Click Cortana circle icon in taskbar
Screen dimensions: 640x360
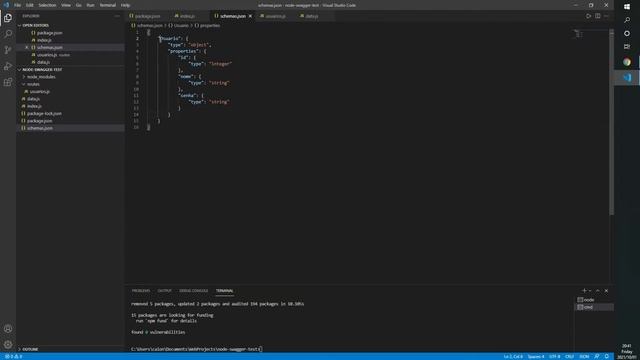[x=627, y=33]
